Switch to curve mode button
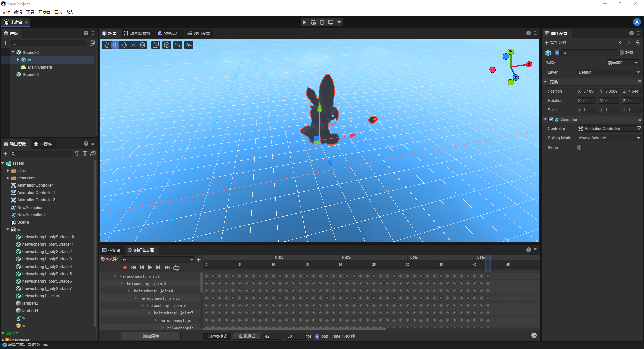Image resolution: width=644 pixels, height=349 pixels. 247,336
